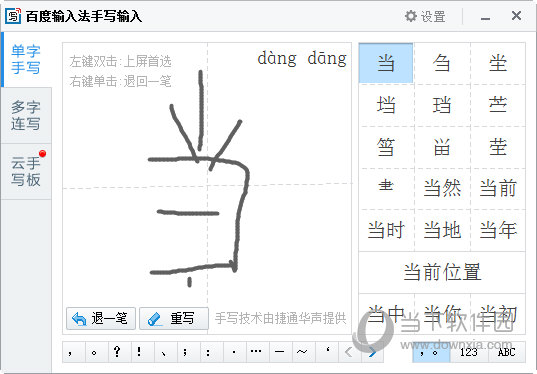Click the Baidu handwriting app logo icon

(13, 16)
